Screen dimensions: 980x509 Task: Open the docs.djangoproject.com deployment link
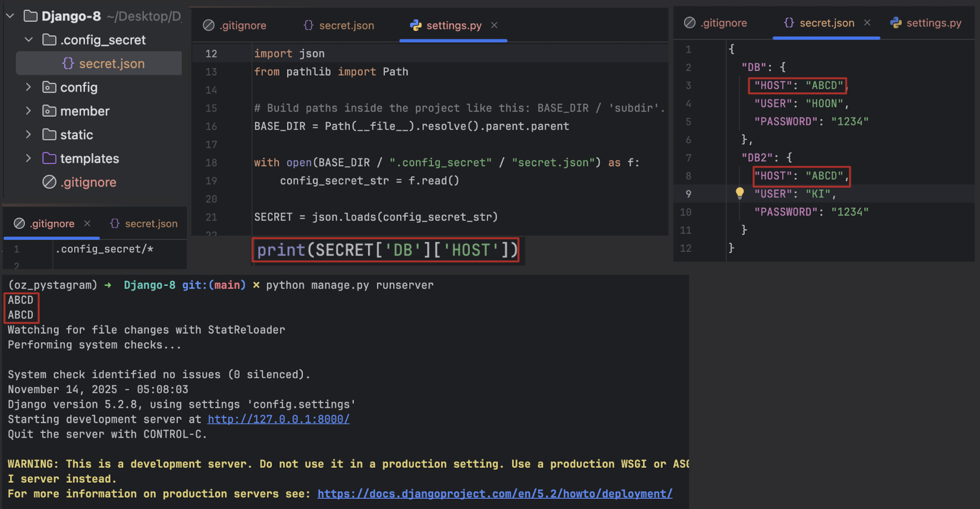coord(494,494)
